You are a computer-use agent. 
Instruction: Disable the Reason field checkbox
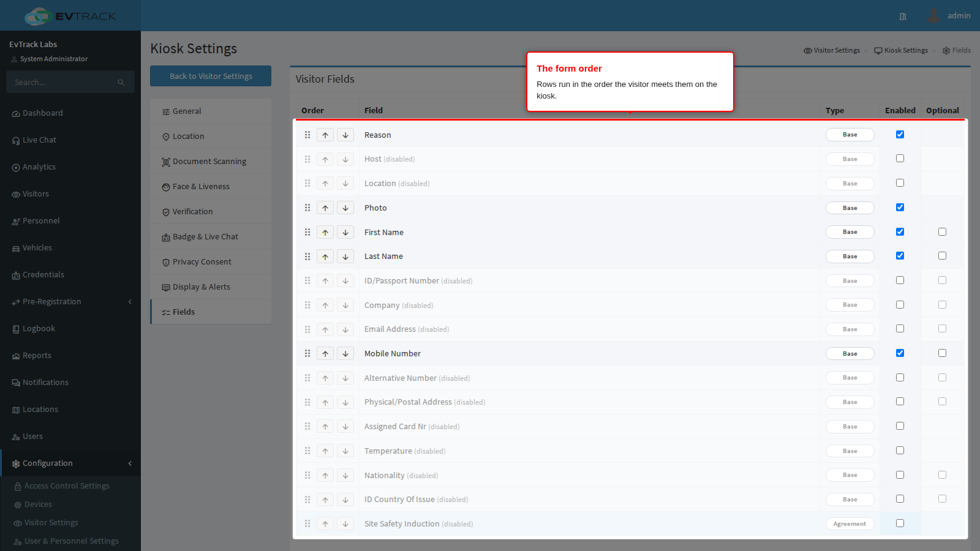pyautogui.click(x=900, y=134)
